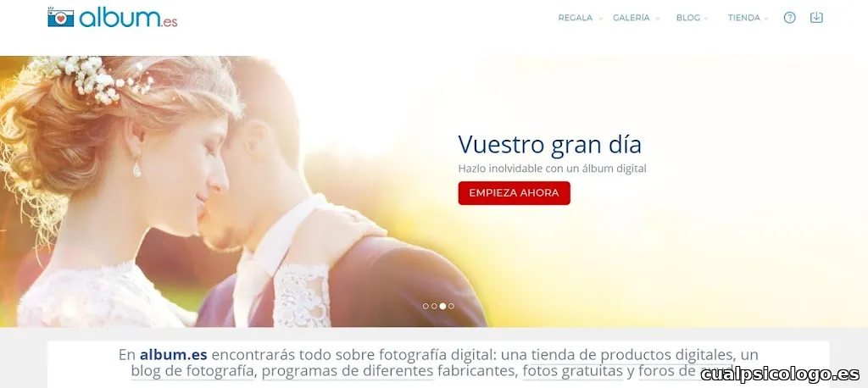Expand the arrow next to REGALA
Image resolution: width=868 pixels, height=388 pixels.
(601, 19)
